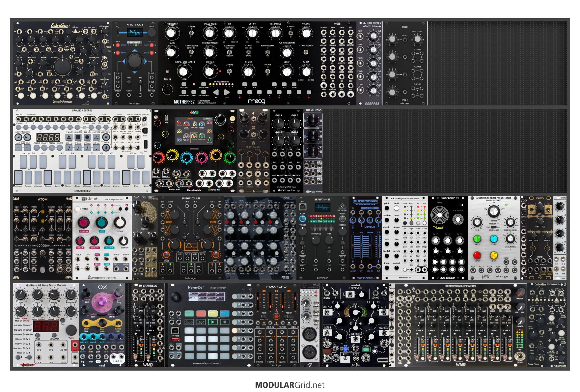This screenshot has width=580, height=392.
Task: Click the MASTER GAIN knob on the CP3A-M mixer
Action: point(418,39)
